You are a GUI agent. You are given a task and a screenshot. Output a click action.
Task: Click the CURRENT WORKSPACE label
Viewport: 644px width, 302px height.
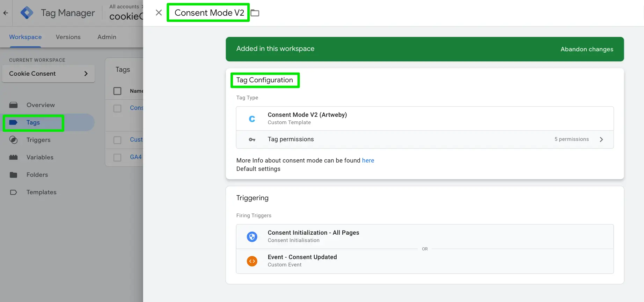[37, 60]
